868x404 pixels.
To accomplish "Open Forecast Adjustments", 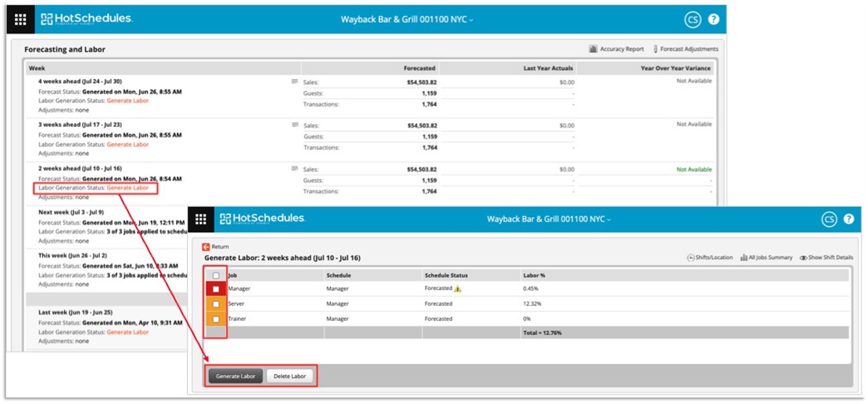I will 686,49.
